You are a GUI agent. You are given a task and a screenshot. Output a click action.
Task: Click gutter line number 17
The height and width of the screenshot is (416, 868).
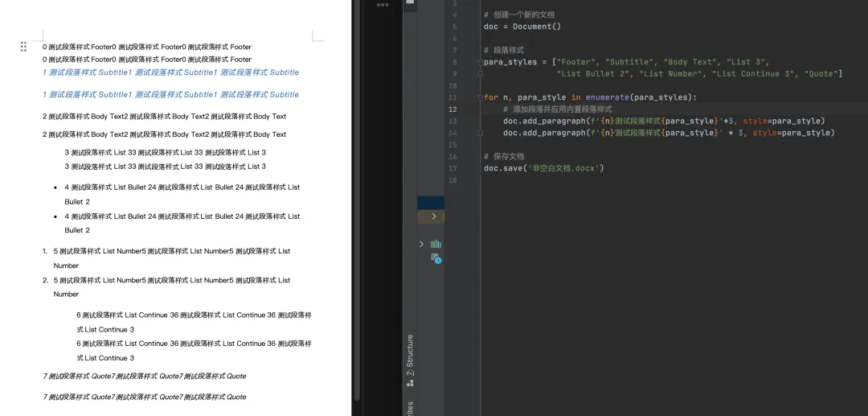(453, 168)
